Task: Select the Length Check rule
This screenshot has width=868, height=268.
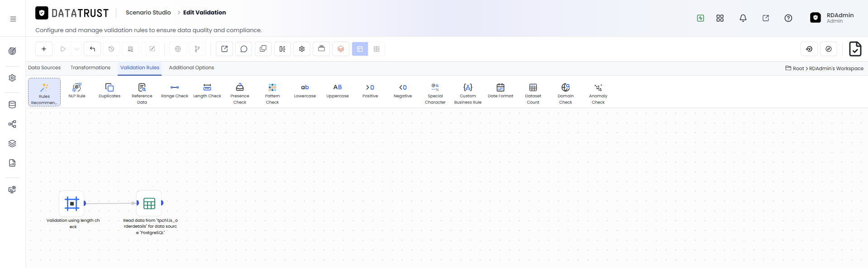Action: (x=207, y=91)
